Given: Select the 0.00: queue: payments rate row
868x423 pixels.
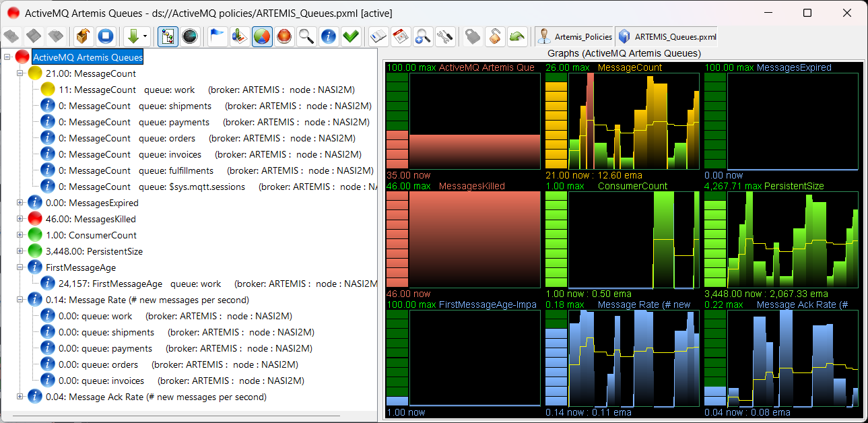Looking at the screenshot, I should [x=185, y=348].
